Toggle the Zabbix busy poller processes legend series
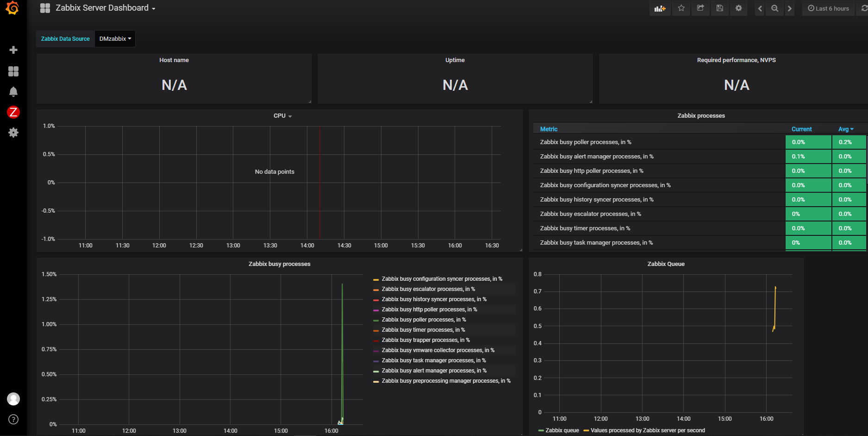The height and width of the screenshot is (436, 868). pos(424,319)
